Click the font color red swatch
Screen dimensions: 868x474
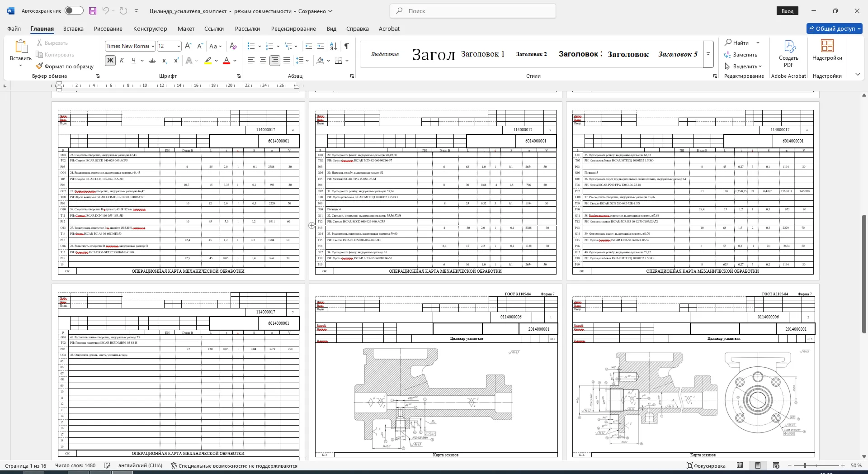click(227, 61)
